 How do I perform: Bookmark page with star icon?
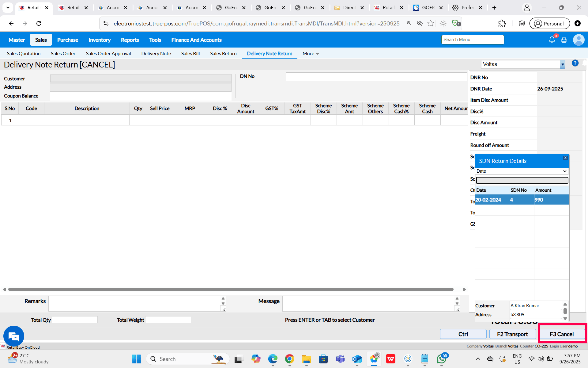431,24
